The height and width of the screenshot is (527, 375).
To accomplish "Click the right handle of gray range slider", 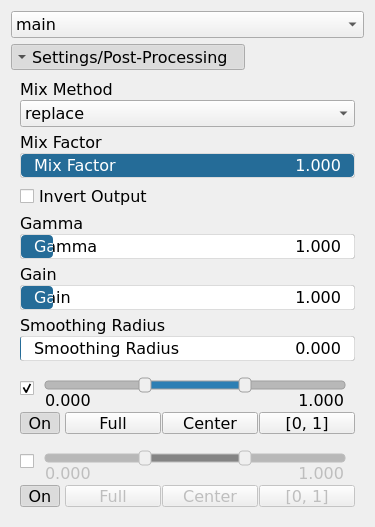I will point(245,458).
